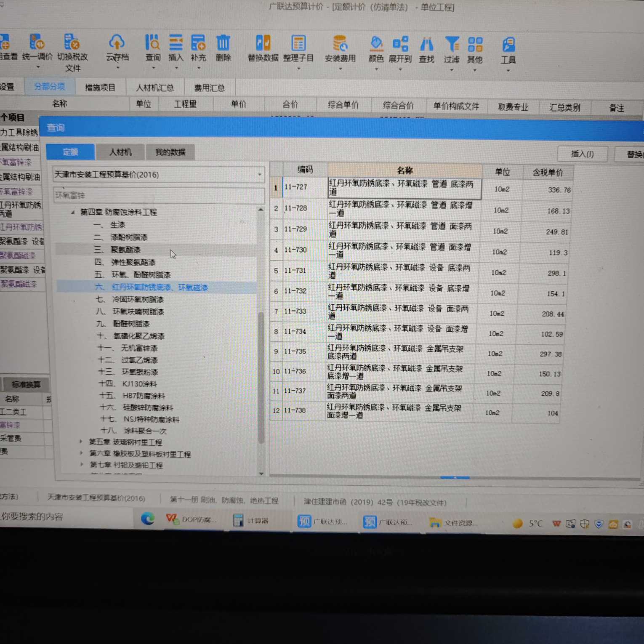Screen dimensions: 644x644
Task: Click the 含税单价 column header
Action: [x=548, y=172]
